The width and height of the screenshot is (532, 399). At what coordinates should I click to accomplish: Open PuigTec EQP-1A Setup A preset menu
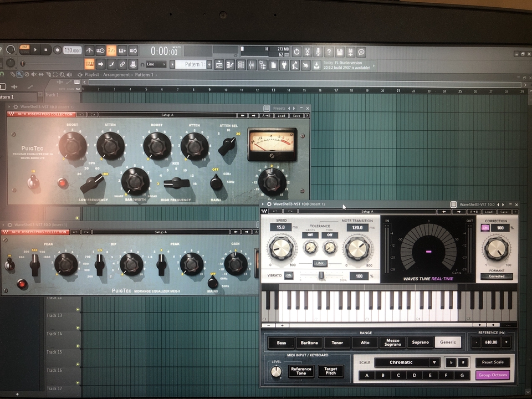tap(167, 115)
